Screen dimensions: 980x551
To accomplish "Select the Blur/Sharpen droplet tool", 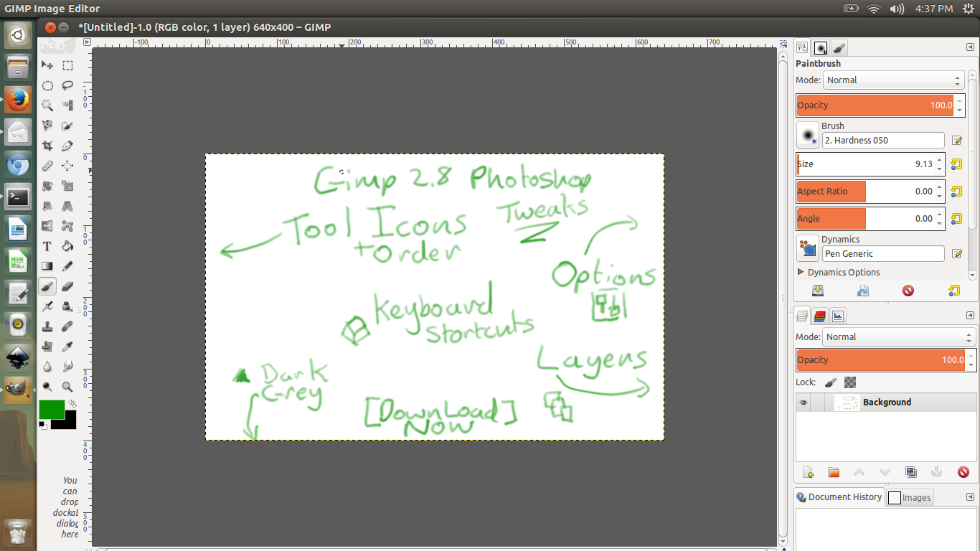I will point(47,367).
